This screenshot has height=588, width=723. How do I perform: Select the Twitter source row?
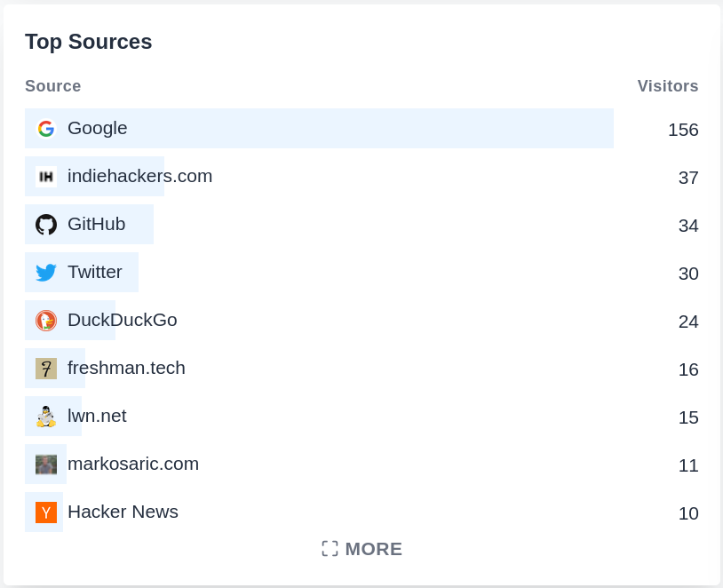point(94,272)
